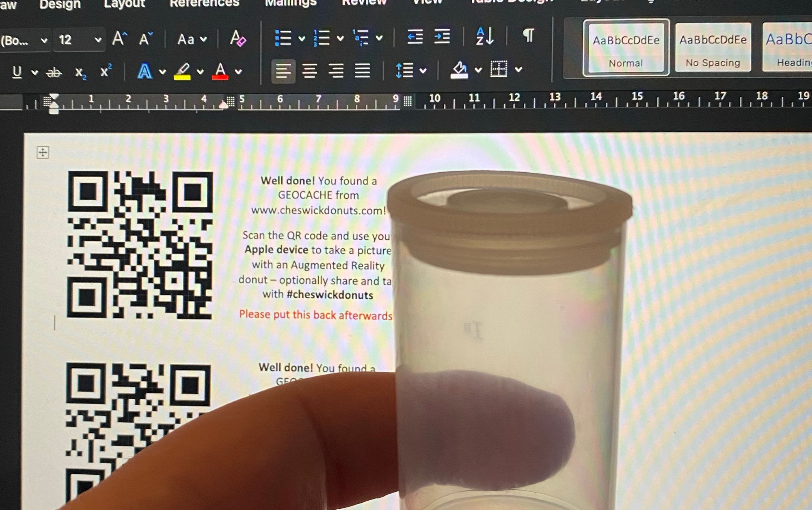Click the right indent marker on the ruler

pos(223,105)
